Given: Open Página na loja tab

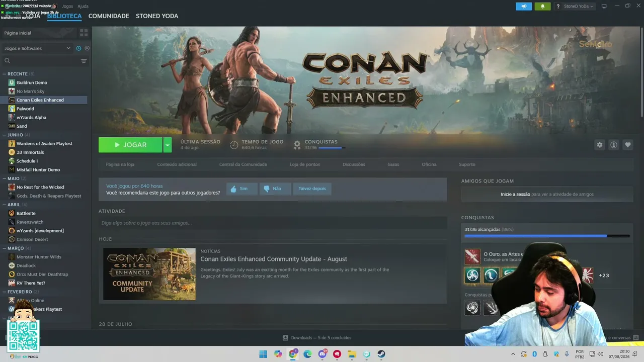Looking at the screenshot, I should click(x=120, y=164).
